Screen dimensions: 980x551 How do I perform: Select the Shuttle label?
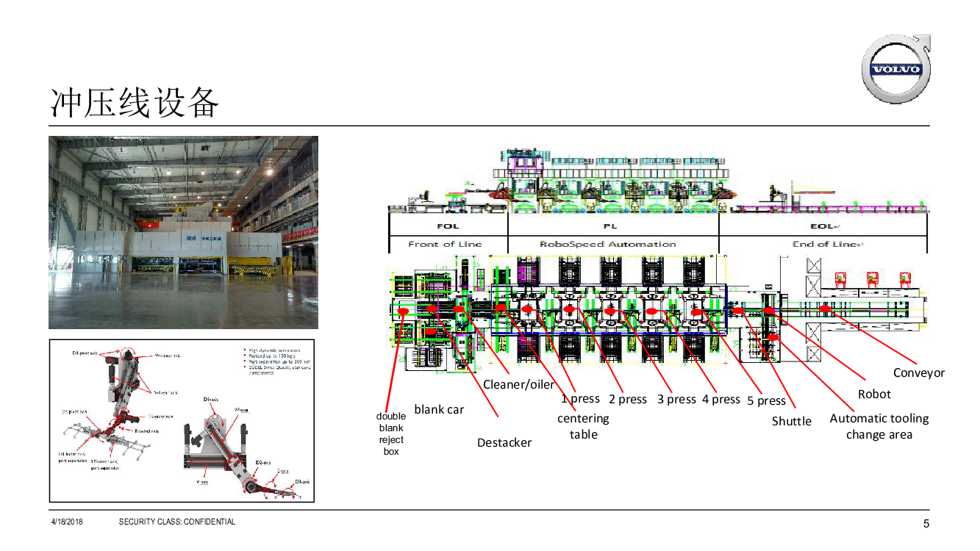[792, 421]
